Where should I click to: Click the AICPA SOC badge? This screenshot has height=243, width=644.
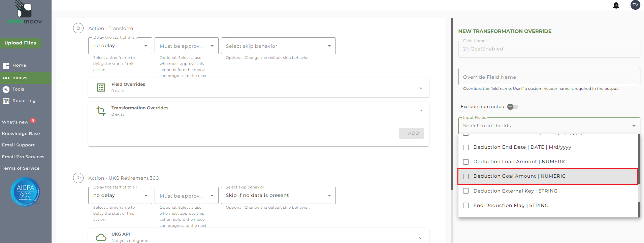pos(25,192)
